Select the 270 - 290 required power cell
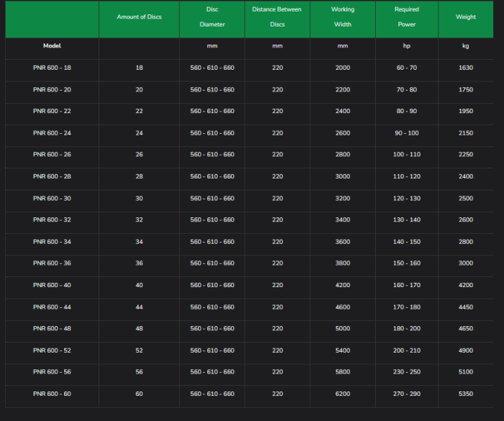Image resolution: width=504 pixels, height=421 pixels. tap(406, 394)
